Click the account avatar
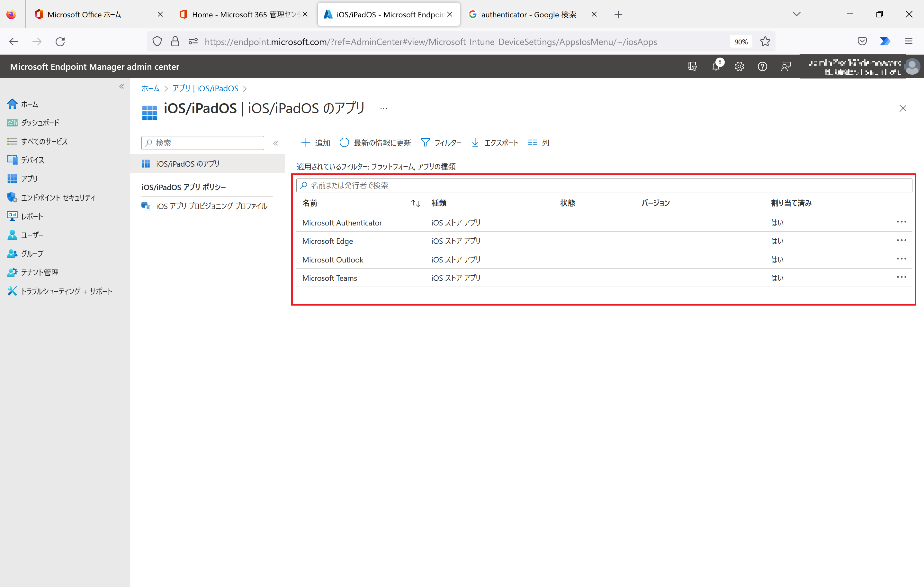This screenshot has width=924, height=588. (x=912, y=67)
